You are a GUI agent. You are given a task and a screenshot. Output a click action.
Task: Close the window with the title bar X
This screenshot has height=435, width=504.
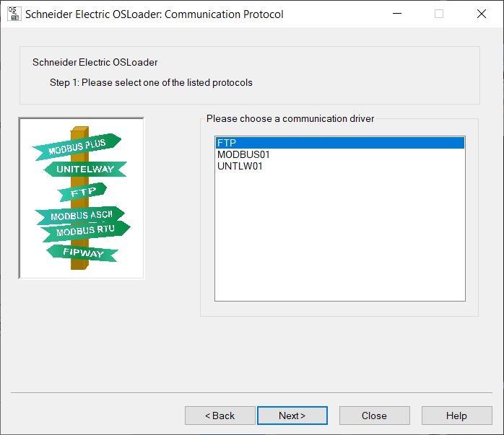pyautogui.click(x=482, y=14)
